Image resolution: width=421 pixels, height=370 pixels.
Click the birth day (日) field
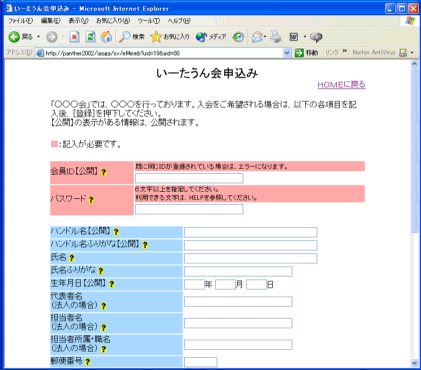click(x=256, y=284)
